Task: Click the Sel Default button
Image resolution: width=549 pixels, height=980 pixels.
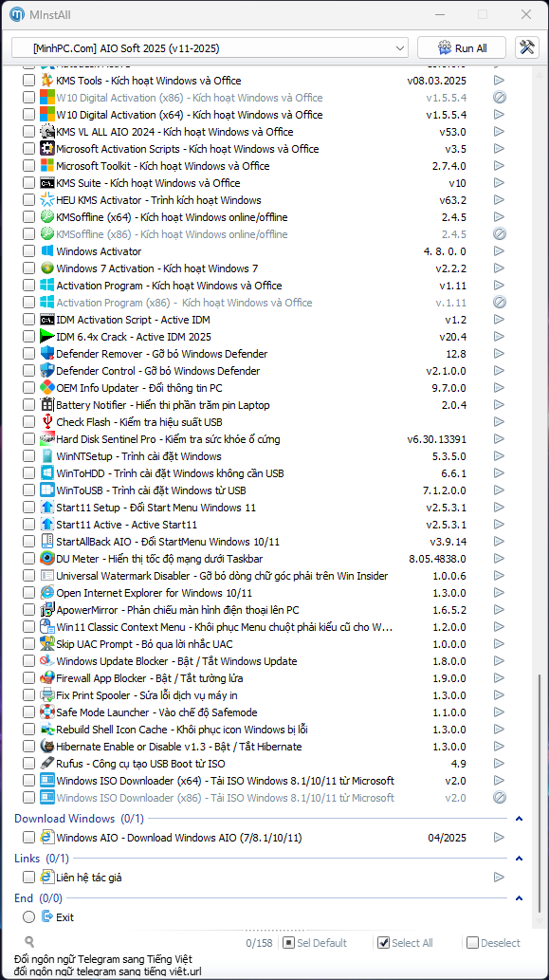Action: coord(315,942)
